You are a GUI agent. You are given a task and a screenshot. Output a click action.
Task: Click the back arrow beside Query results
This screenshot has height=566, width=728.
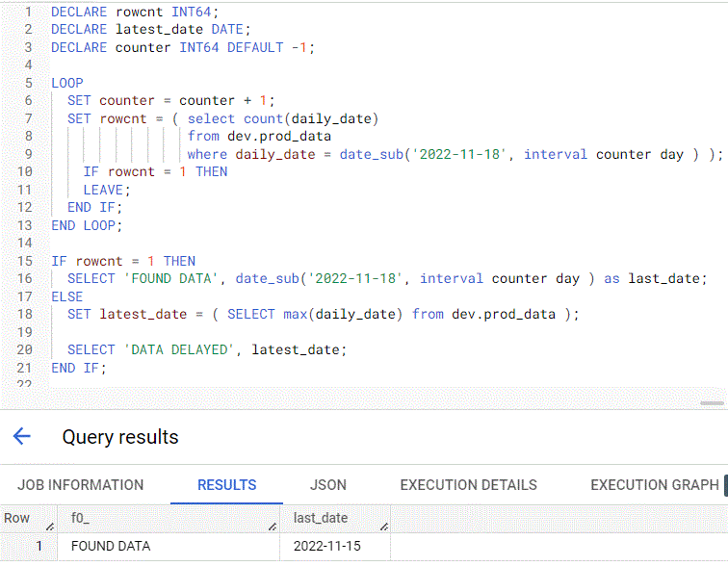[x=22, y=436]
